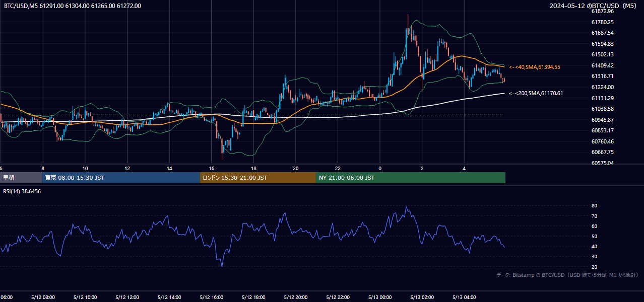Click hour tick 8 under the price chart

tap(43, 168)
